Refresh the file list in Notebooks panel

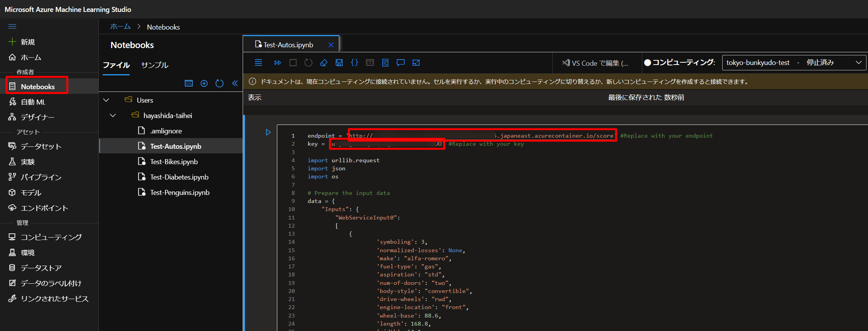[219, 83]
